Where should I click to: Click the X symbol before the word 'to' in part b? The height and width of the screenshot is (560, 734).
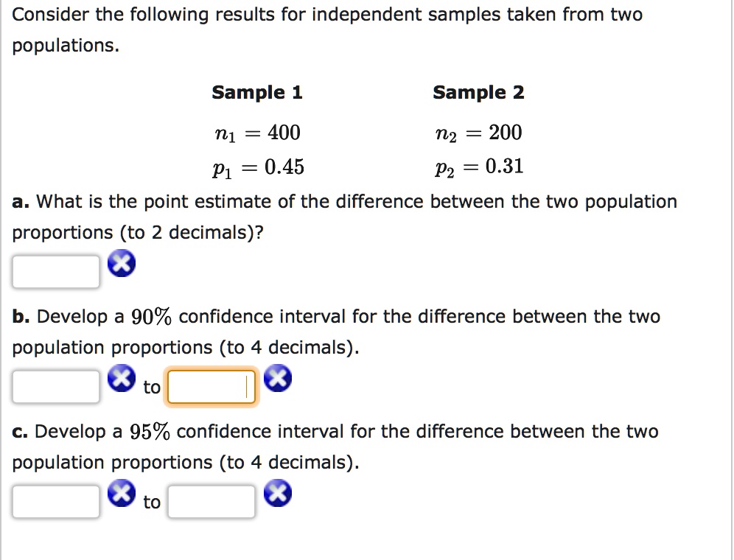pos(121,377)
